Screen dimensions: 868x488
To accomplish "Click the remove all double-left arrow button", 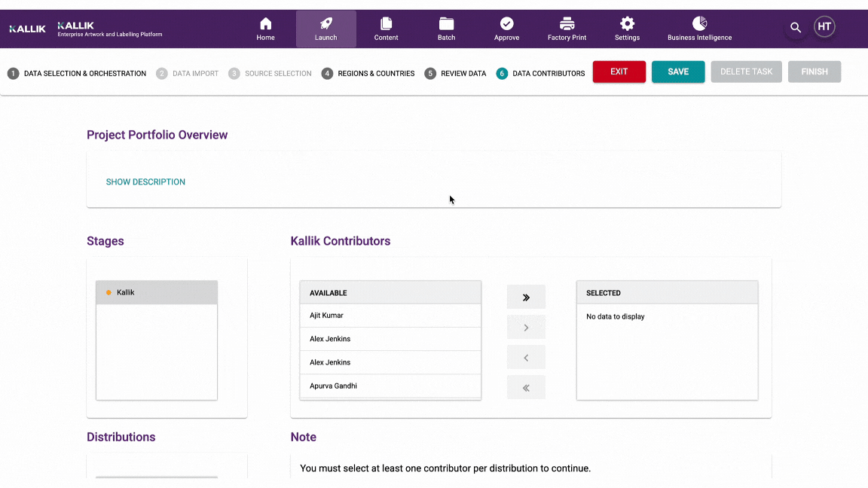I will pos(526,388).
